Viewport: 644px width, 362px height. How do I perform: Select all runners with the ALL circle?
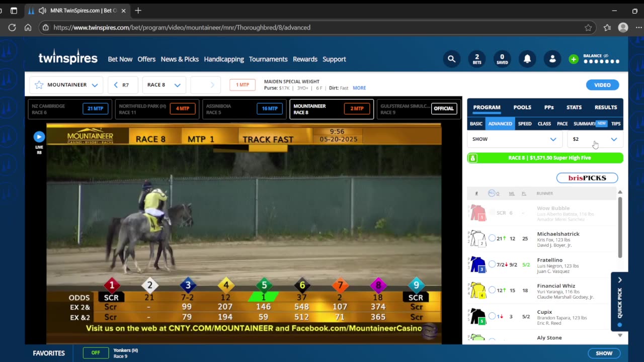pyautogui.click(x=492, y=193)
